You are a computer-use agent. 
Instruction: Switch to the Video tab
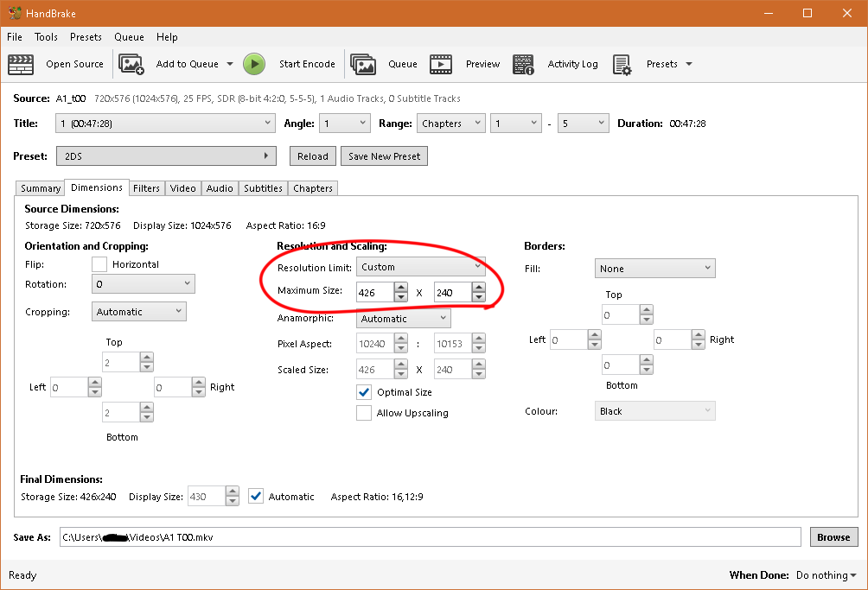182,188
